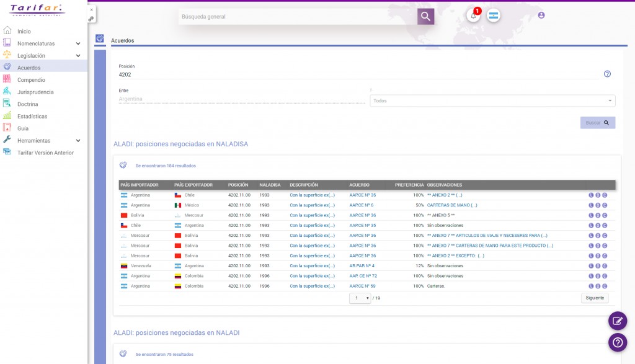The width and height of the screenshot is (635, 364).
Task: Expand the Legislación submenu chevron
Action: coord(78,55)
